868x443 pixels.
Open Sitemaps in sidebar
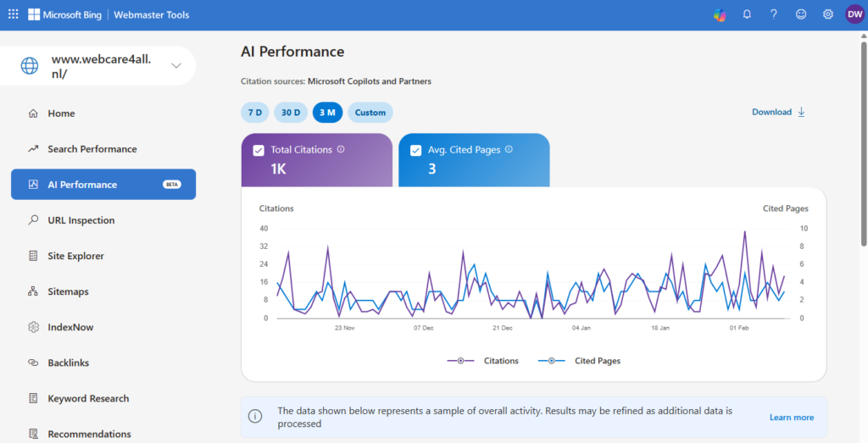click(103, 291)
